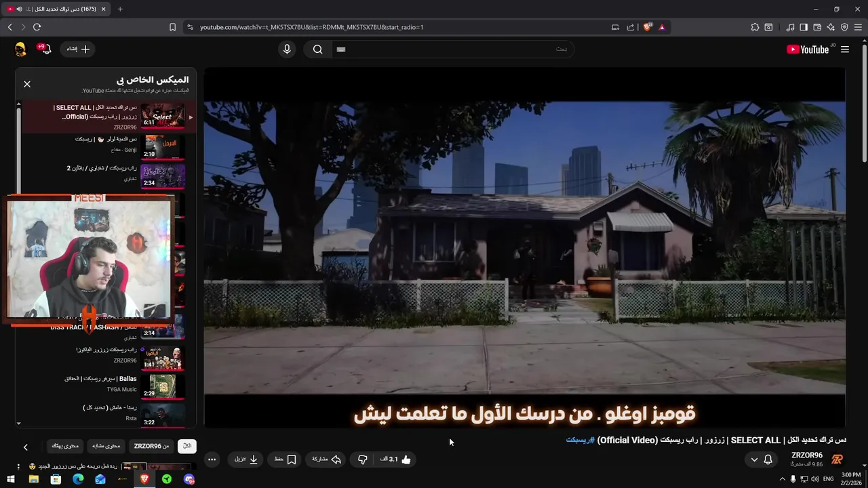868x488 pixels.
Task: Go to the YouTube home logo
Action: [808, 49]
